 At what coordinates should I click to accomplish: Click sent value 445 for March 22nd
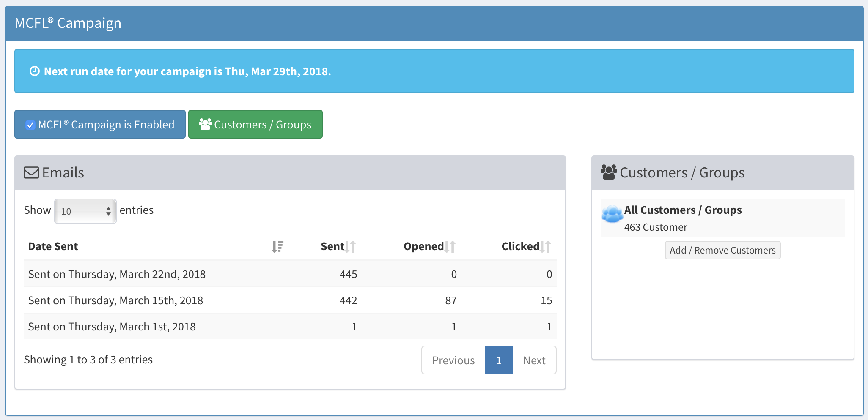348,274
